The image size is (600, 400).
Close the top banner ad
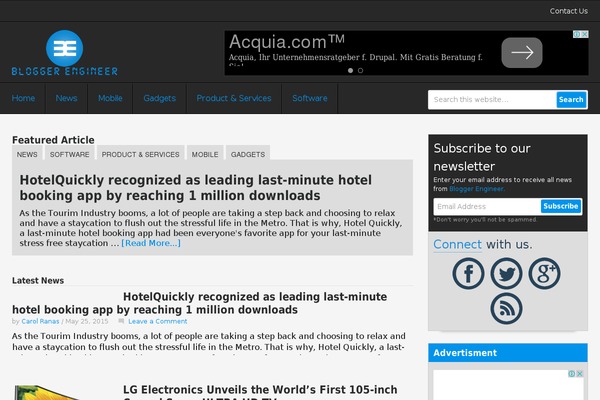tap(585, 34)
